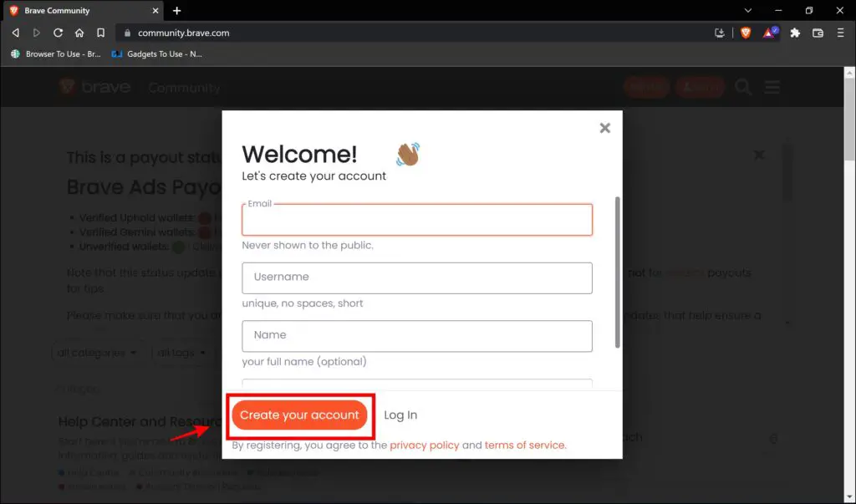
Task: Focus the Email input field
Action: [x=417, y=220]
